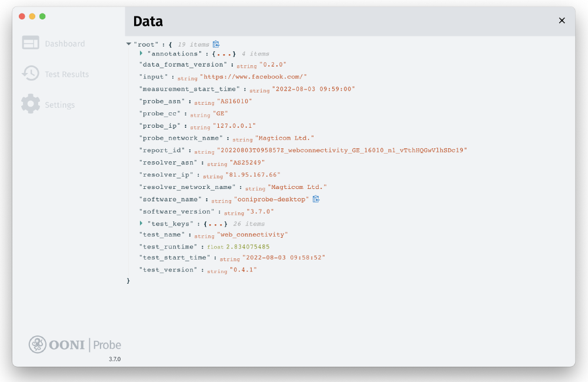Select the Test Results clock icon
Image resolution: width=588 pixels, height=382 pixels.
[31, 73]
